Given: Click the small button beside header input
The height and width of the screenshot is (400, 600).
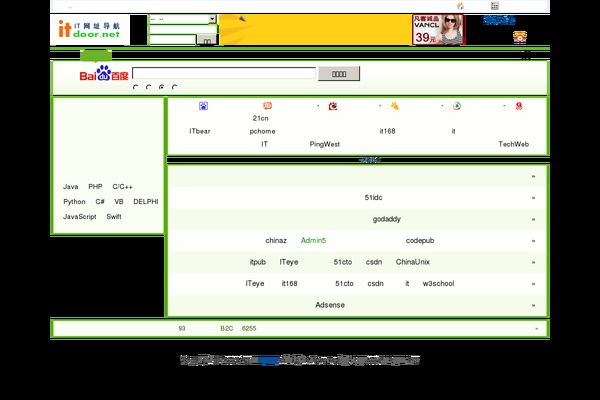Looking at the screenshot, I should tap(207, 40).
